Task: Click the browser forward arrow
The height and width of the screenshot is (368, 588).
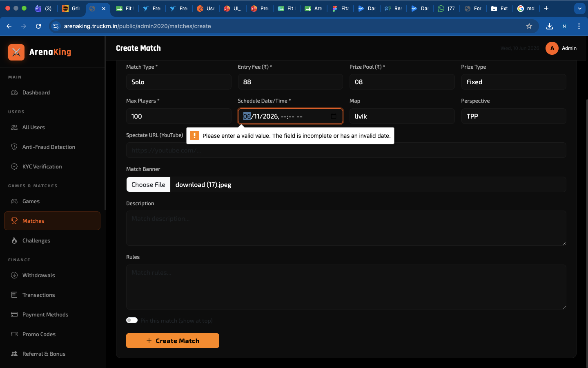Action: click(x=24, y=26)
